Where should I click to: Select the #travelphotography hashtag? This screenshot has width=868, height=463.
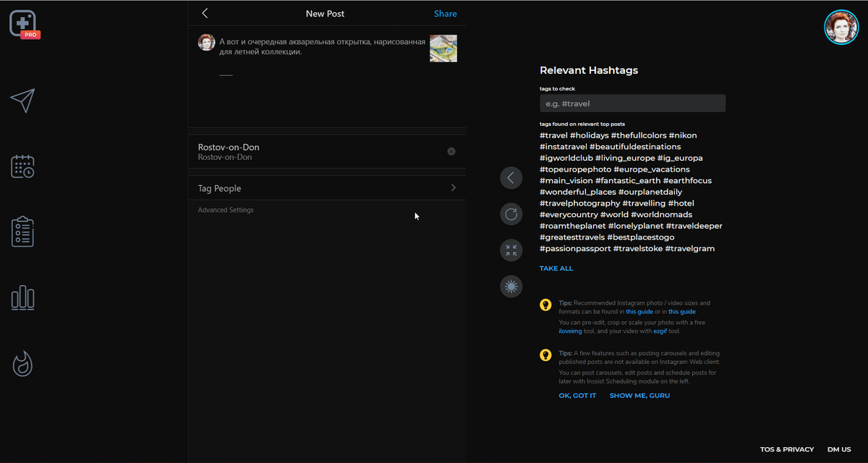click(x=579, y=203)
